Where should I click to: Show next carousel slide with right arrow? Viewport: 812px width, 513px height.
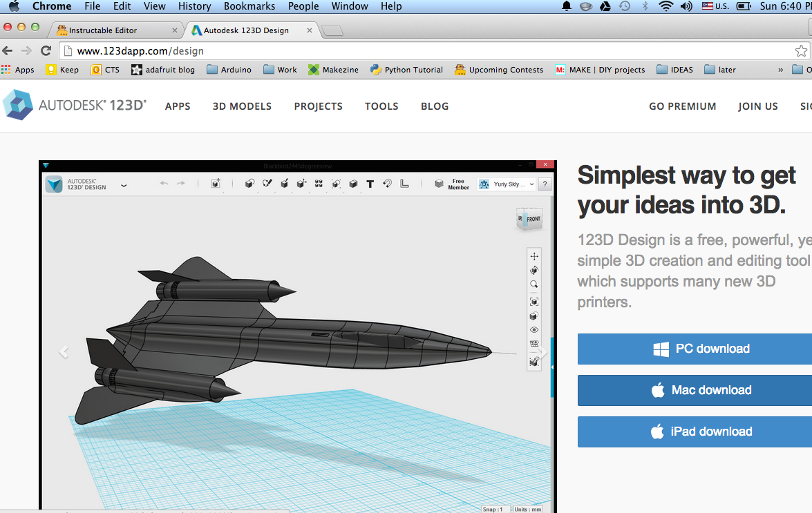[x=542, y=352]
